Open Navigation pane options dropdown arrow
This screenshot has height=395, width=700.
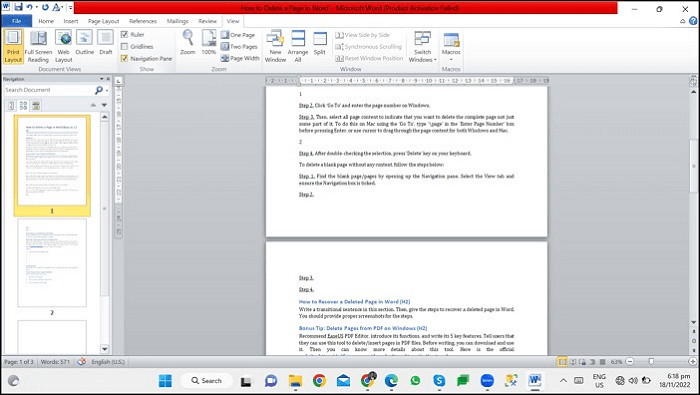(102, 79)
